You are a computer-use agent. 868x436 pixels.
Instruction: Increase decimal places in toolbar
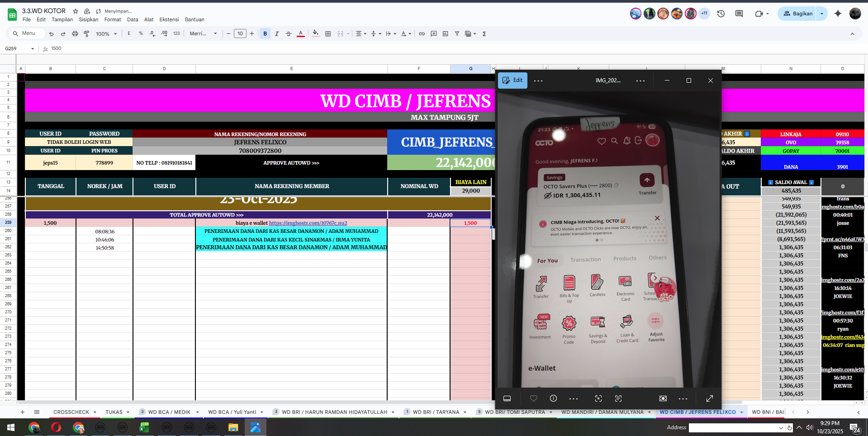coord(164,33)
